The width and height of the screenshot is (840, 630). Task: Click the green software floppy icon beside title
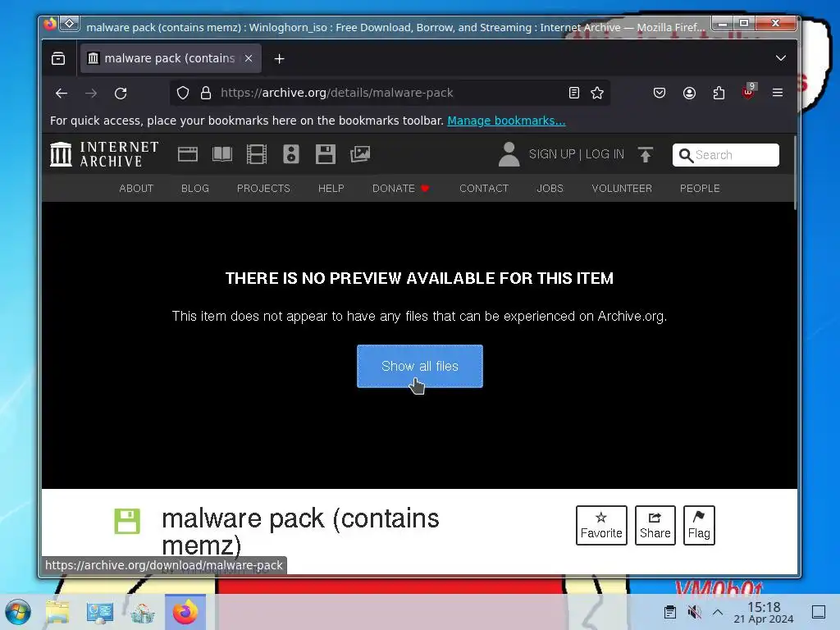tap(127, 521)
